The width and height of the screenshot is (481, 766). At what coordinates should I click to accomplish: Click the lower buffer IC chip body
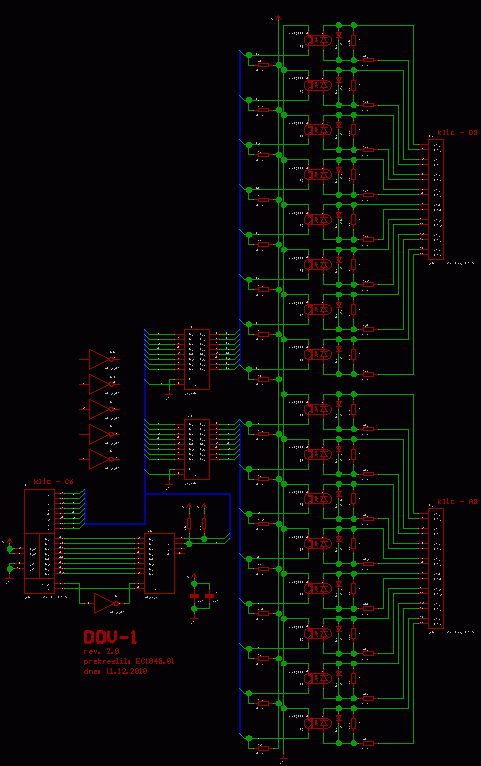pyautogui.click(x=197, y=449)
